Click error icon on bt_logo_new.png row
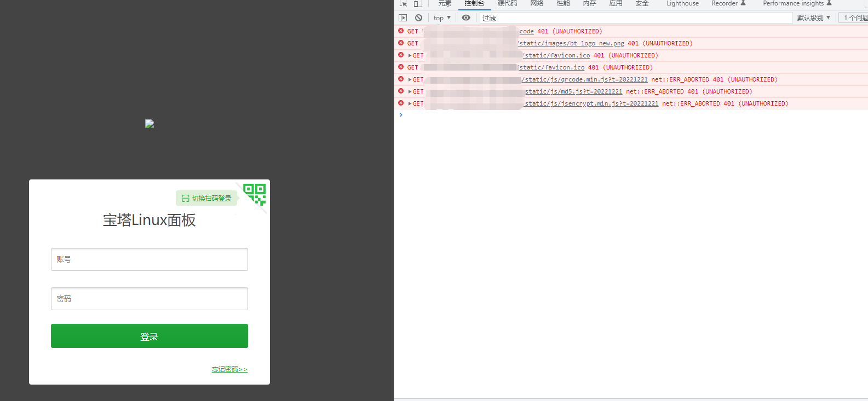The height and width of the screenshot is (401, 868). click(401, 43)
